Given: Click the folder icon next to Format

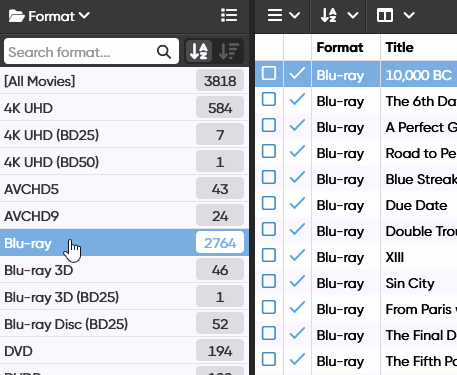Looking at the screenshot, I should point(17,16).
